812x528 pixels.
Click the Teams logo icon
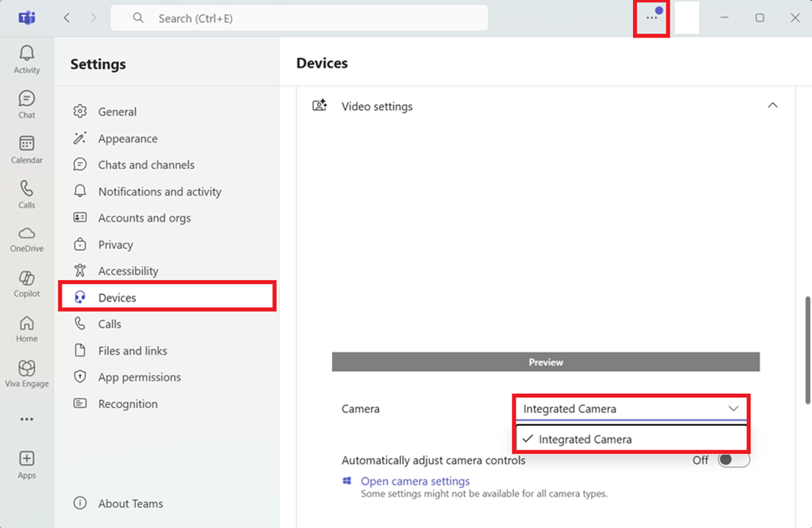coord(27,18)
